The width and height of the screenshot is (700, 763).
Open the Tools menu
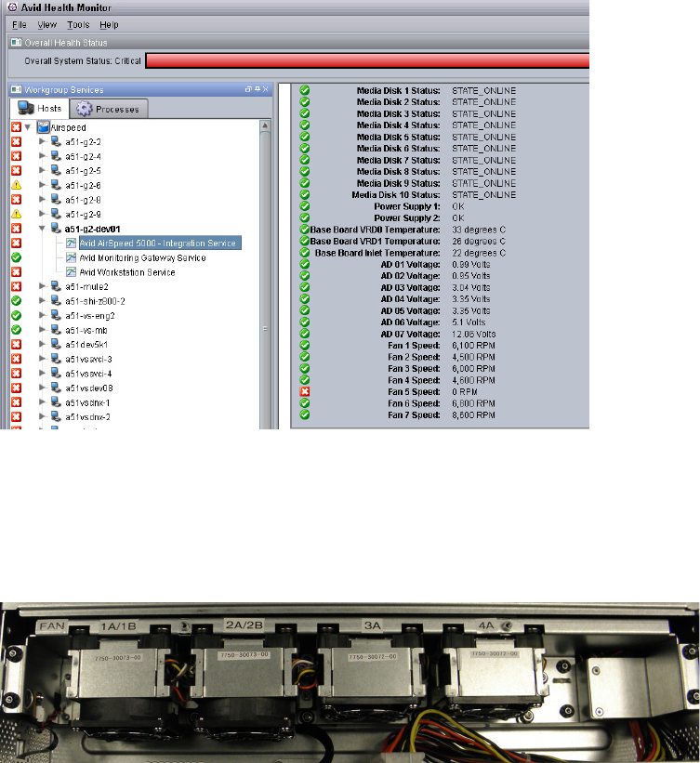[x=78, y=25]
